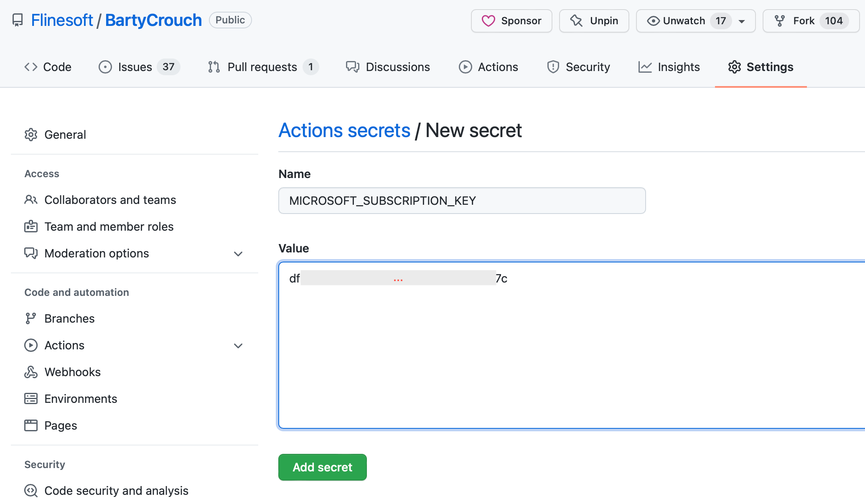This screenshot has width=865, height=504.
Task: Click the Code security and analysis icon
Action: (31, 491)
